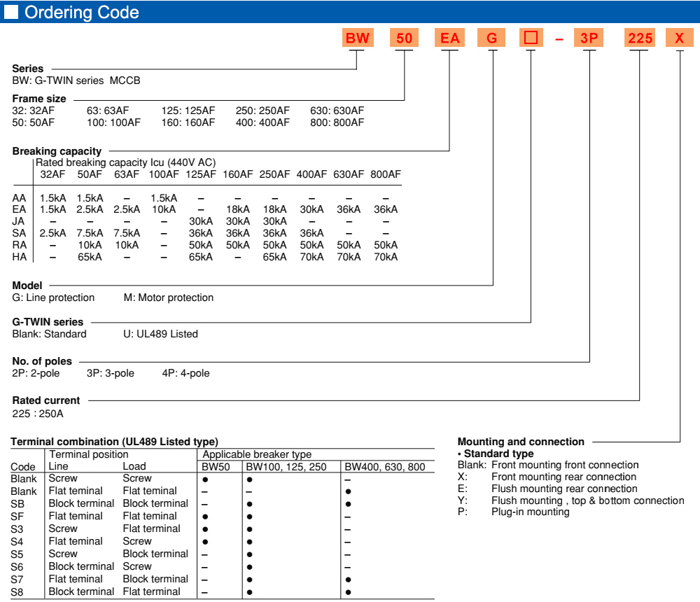This screenshot has width=700, height=602.
Task: Click the 'S8' terminal code
Action: 17,592
